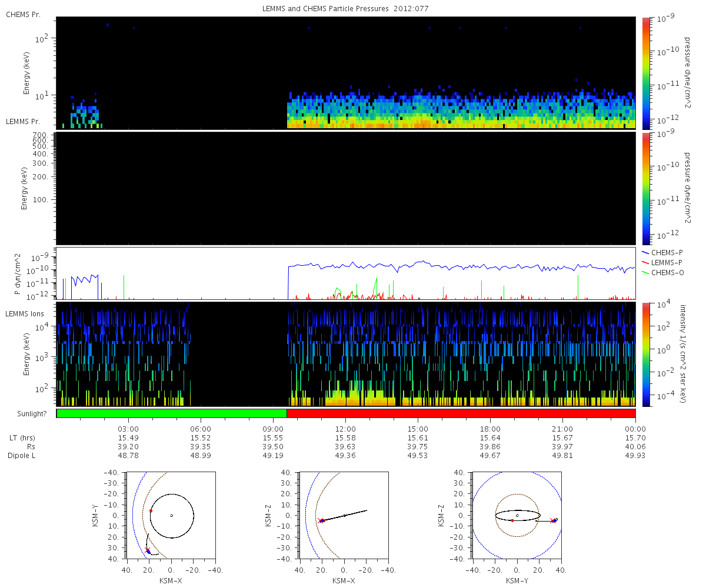706x588 pixels.
Task: Click the LEMMS pressure color bar
Action: click(x=646, y=188)
